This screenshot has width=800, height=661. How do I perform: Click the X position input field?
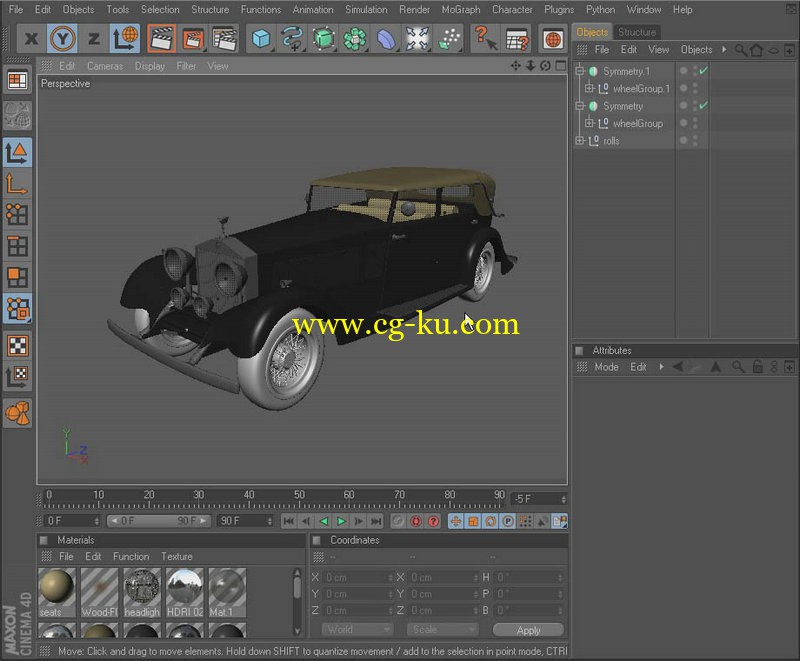point(358,577)
